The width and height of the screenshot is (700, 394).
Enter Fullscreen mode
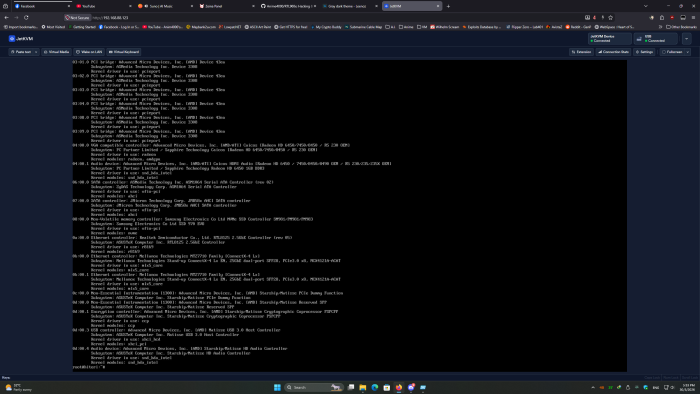point(672,52)
